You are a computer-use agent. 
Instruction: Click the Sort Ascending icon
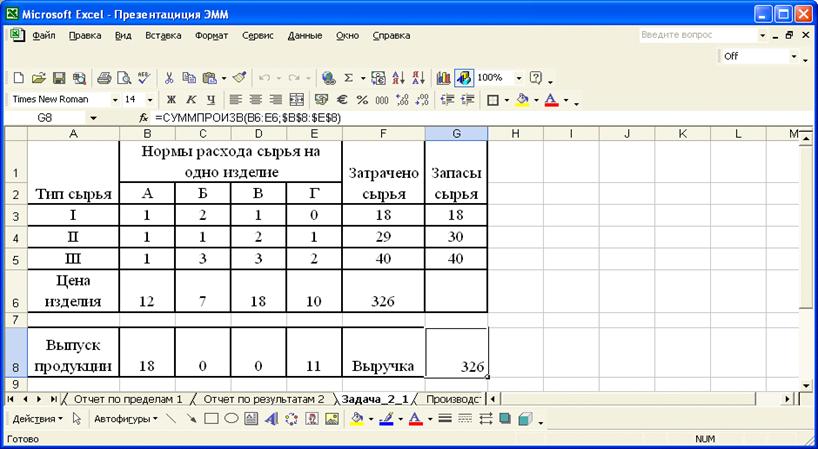coord(399,77)
